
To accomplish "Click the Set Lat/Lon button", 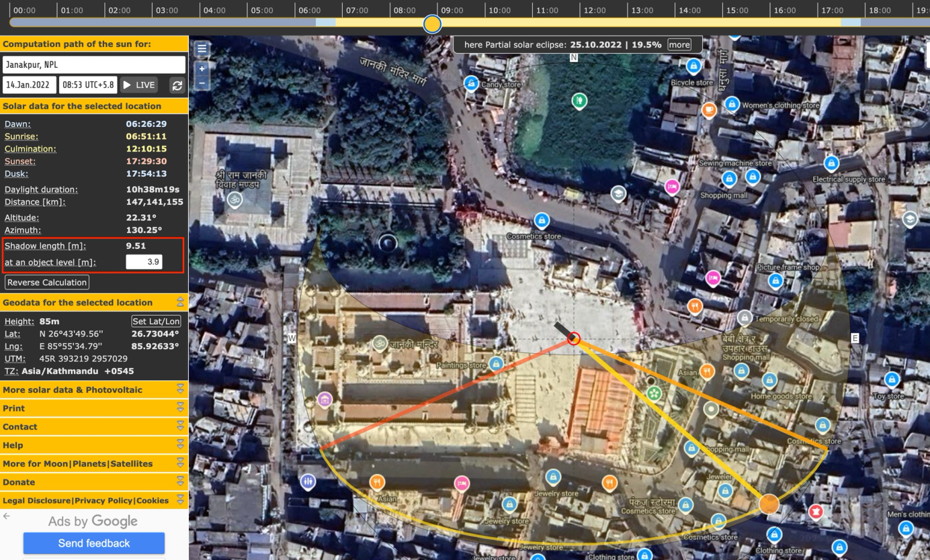I will (157, 321).
